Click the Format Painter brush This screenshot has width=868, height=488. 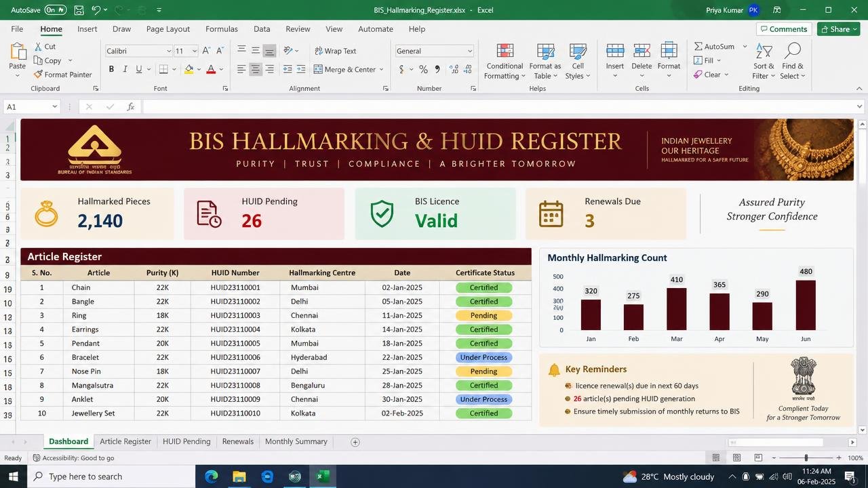38,75
